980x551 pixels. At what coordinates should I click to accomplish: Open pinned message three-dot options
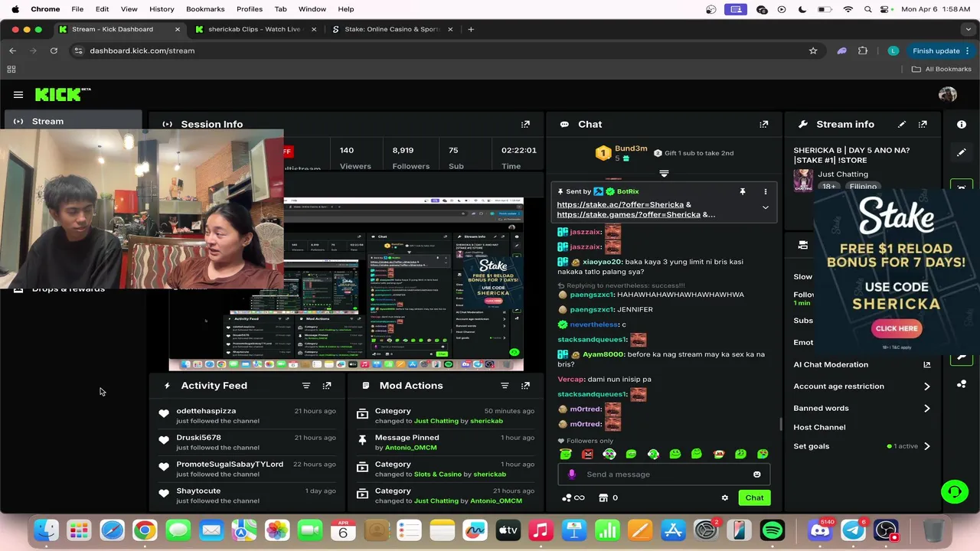(765, 191)
